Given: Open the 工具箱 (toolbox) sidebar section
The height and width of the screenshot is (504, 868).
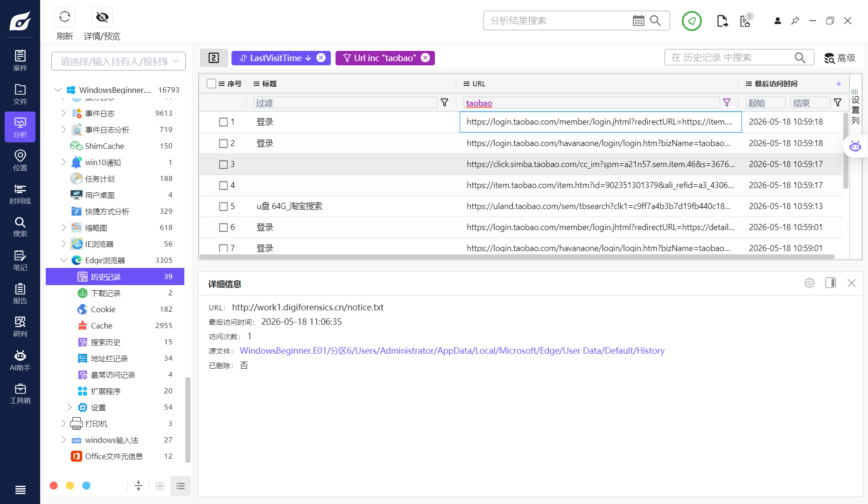Looking at the screenshot, I should 20,393.
